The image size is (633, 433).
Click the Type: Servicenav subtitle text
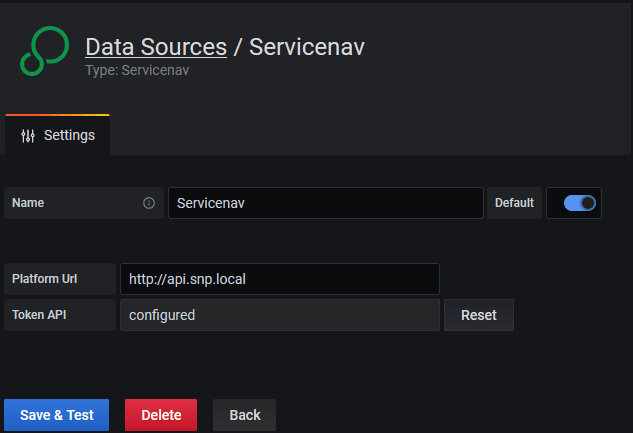[137, 70]
